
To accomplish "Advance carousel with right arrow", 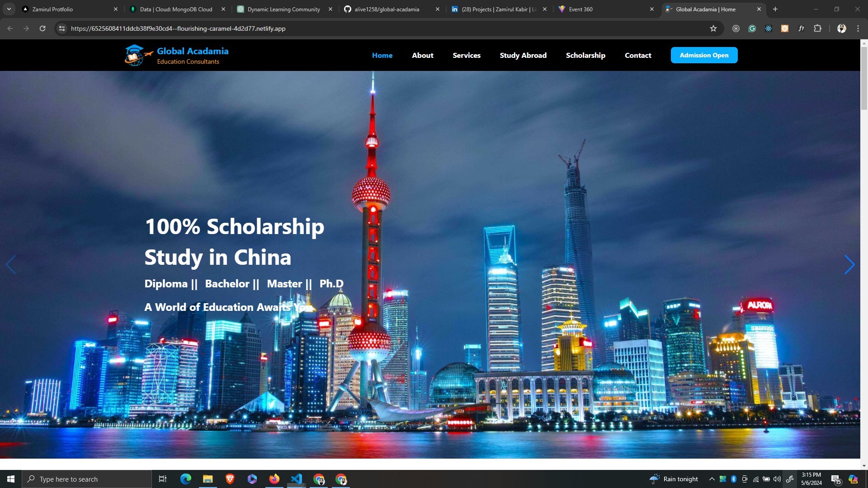I will pos(849,265).
